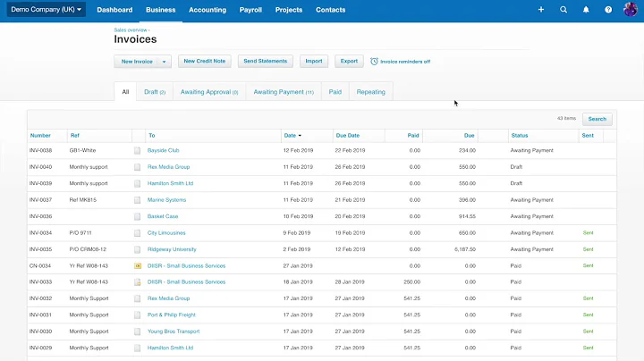Open the Contacts menu
The width and height of the screenshot is (644, 361).
[x=331, y=10]
